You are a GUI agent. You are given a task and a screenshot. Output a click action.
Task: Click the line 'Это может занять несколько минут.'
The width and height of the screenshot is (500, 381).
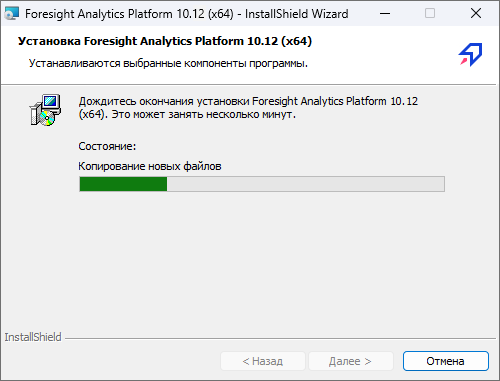pyautogui.click(x=204, y=114)
